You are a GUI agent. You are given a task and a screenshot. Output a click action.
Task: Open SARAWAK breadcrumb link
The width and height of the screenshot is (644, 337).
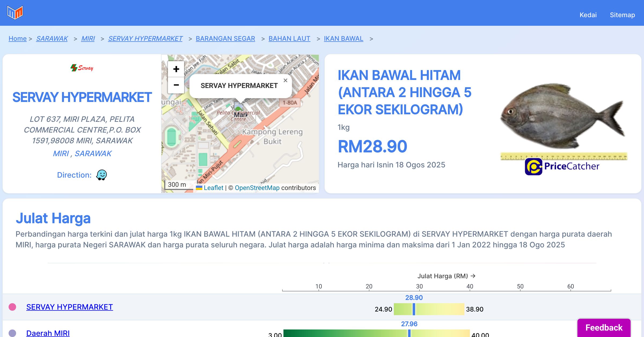(x=52, y=39)
